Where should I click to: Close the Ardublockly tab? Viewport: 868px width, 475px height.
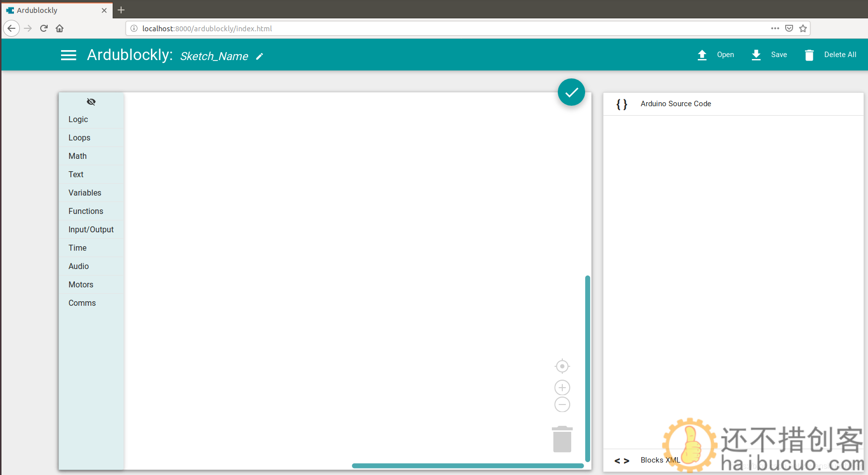click(x=104, y=10)
